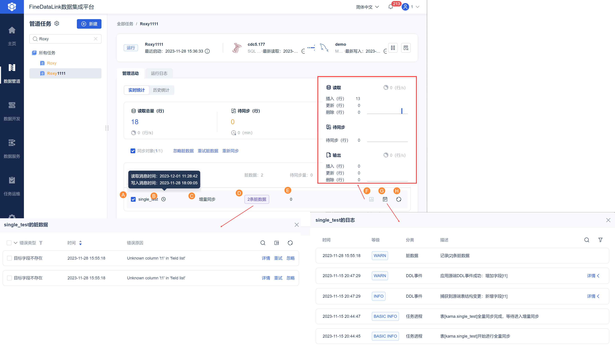Check the first 目标字段不存在 row checkbox
The height and width of the screenshot is (364, 615).
click(9, 258)
